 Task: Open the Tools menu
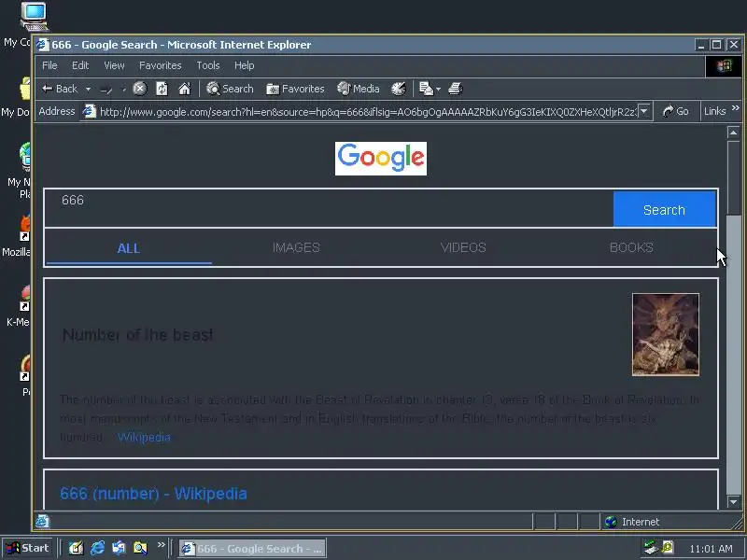(x=208, y=65)
